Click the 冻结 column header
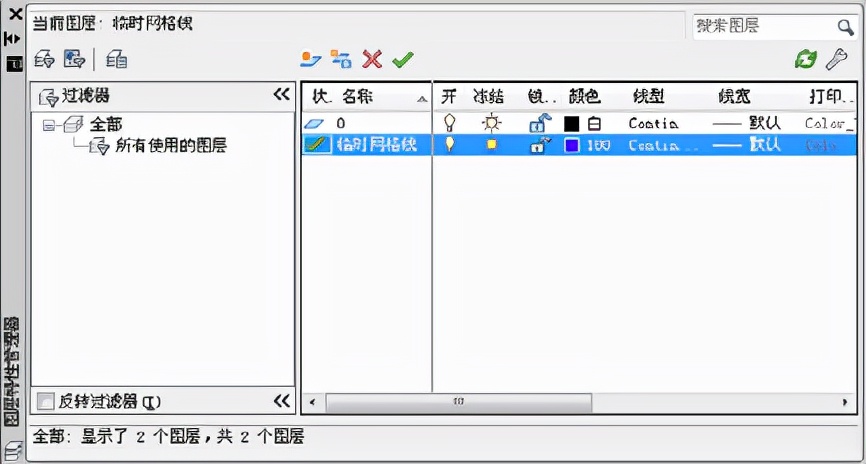The width and height of the screenshot is (866, 464). [x=489, y=97]
